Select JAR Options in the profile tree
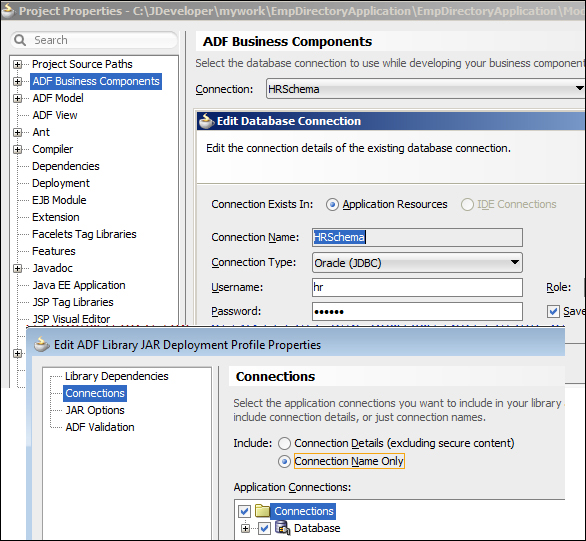The width and height of the screenshot is (586, 541). point(95,410)
